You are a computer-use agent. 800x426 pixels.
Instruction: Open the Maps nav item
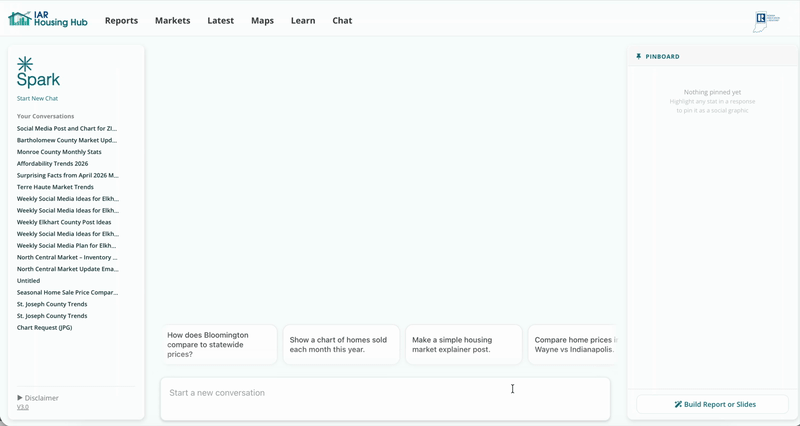tap(262, 20)
